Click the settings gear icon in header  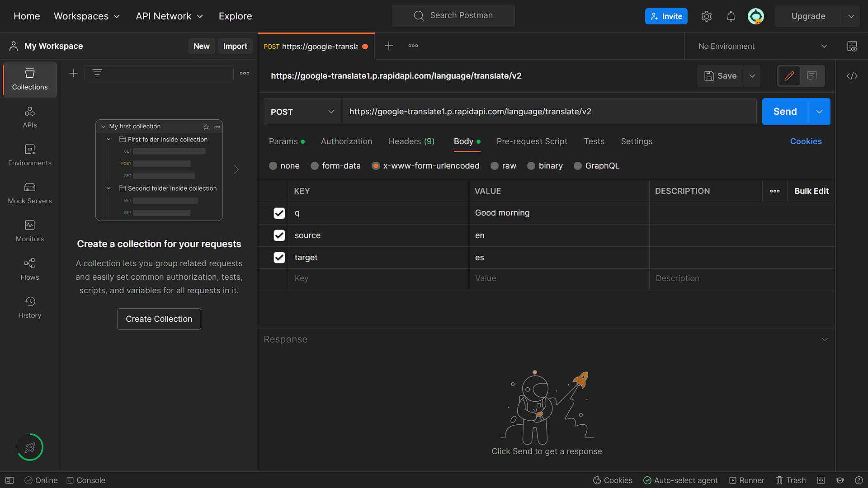click(707, 16)
